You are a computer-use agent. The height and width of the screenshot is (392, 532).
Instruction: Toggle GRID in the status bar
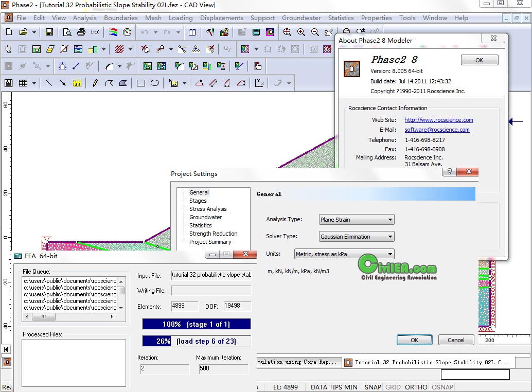point(393,387)
